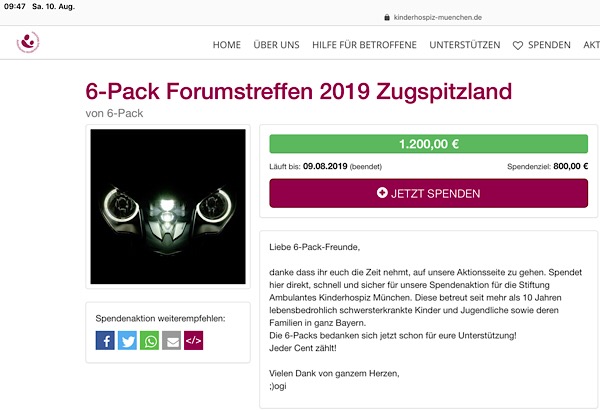The height and width of the screenshot is (410, 600).
Task: Click the green 1.200,00 € progress bar
Action: pyautogui.click(x=429, y=144)
